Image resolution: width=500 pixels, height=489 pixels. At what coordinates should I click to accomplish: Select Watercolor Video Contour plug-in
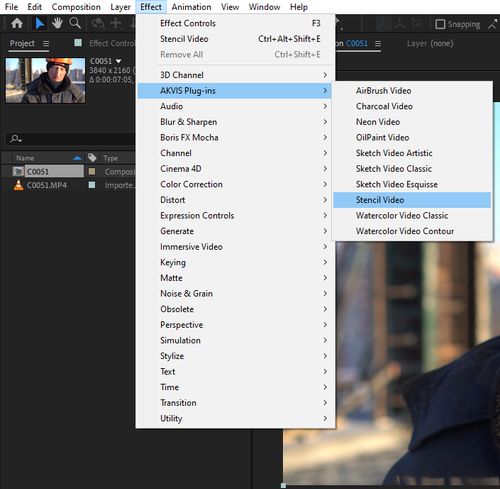412,231
